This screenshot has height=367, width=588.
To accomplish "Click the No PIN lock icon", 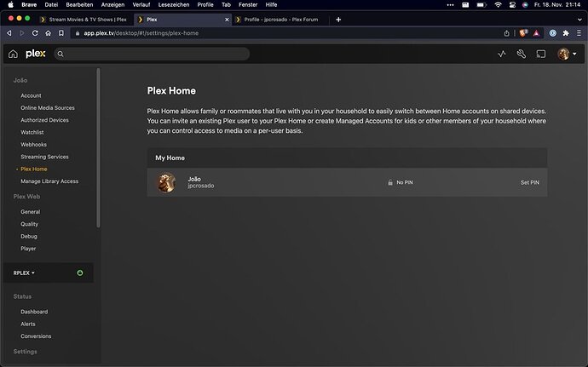I will (390, 182).
